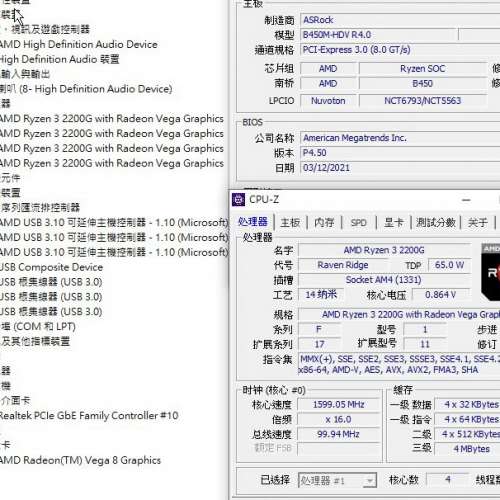This screenshot has width=500, height=500.
Task: Click the empty 额定 FSB field
Action: click(x=338, y=449)
